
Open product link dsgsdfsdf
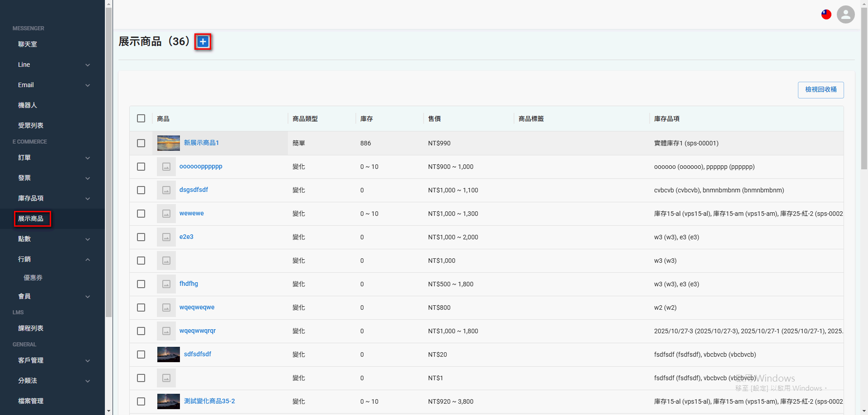point(193,190)
